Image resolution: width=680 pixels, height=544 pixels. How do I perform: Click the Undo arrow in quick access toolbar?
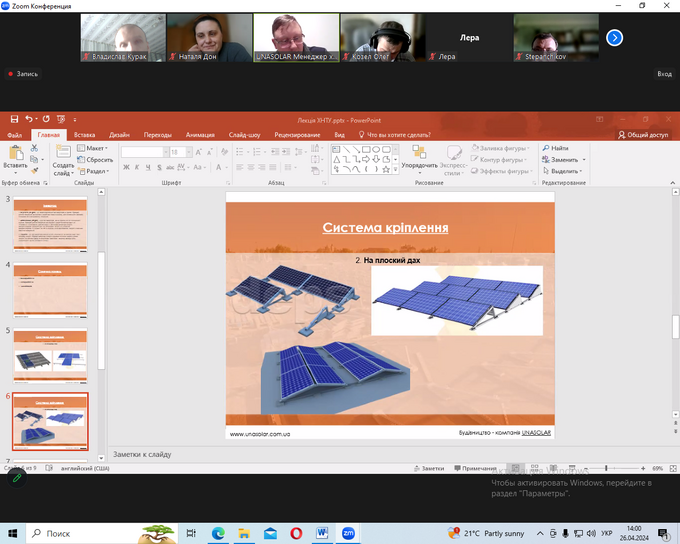click(28, 119)
